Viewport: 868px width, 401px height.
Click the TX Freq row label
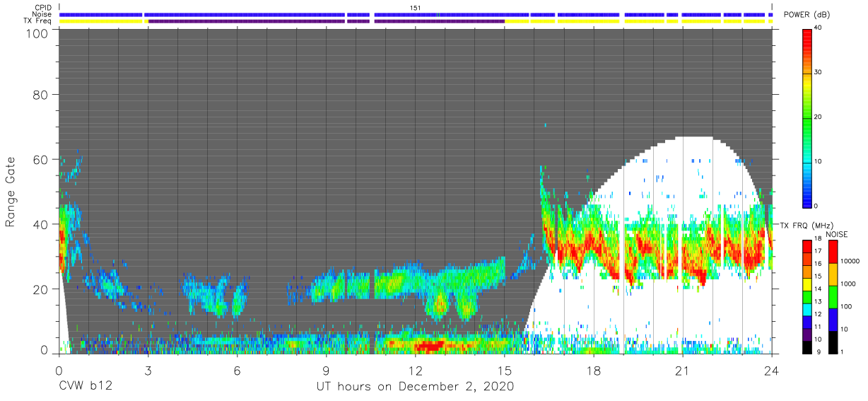38,21
